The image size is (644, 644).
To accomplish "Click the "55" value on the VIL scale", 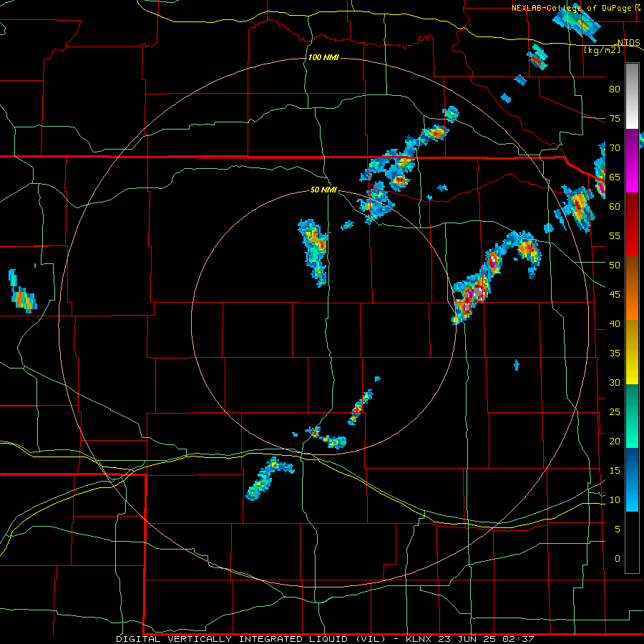I will [615, 235].
